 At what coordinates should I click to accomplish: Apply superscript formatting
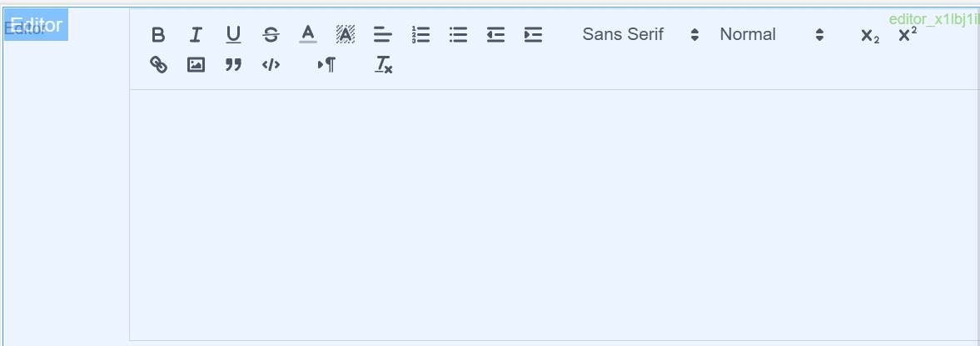pyautogui.click(x=908, y=35)
